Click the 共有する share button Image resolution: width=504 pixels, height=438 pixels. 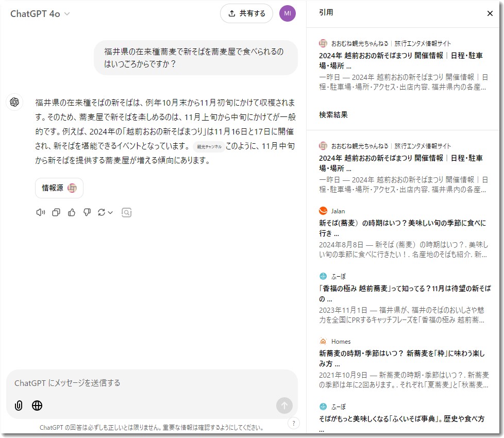(246, 13)
